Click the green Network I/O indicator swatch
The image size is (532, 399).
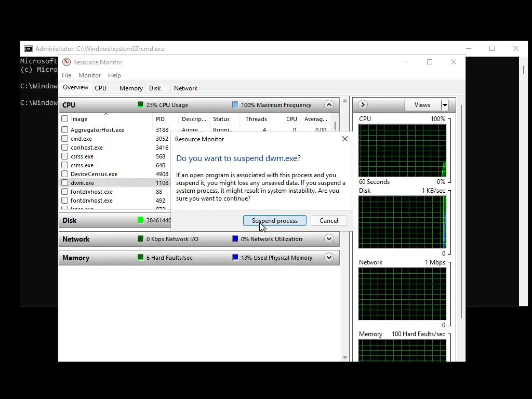click(140, 239)
